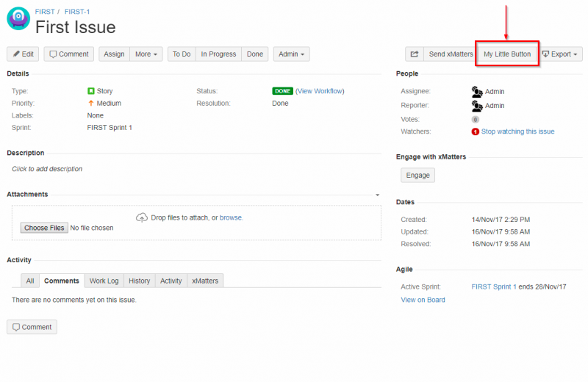Click the Engage button
This screenshot has height=382, width=588.
click(x=417, y=175)
